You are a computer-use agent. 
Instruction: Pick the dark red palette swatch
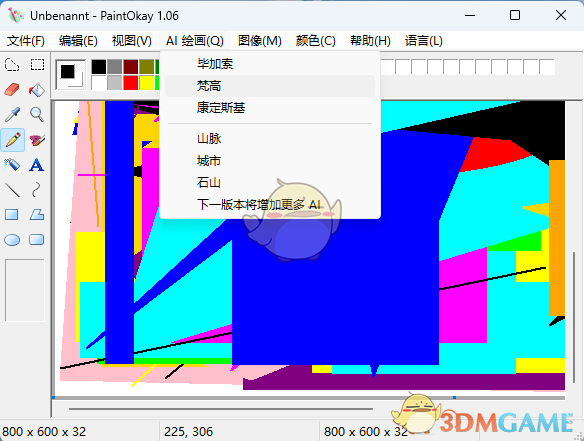point(131,67)
